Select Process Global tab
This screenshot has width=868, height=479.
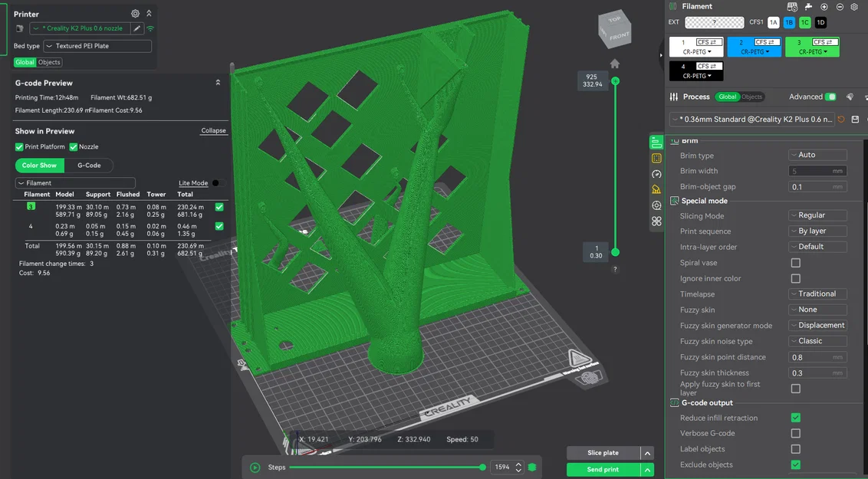pyautogui.click(x=728, y=97)
